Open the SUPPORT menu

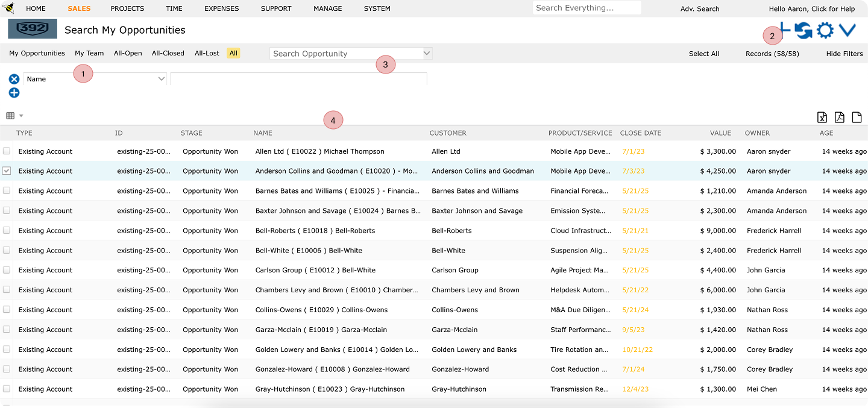276,8
